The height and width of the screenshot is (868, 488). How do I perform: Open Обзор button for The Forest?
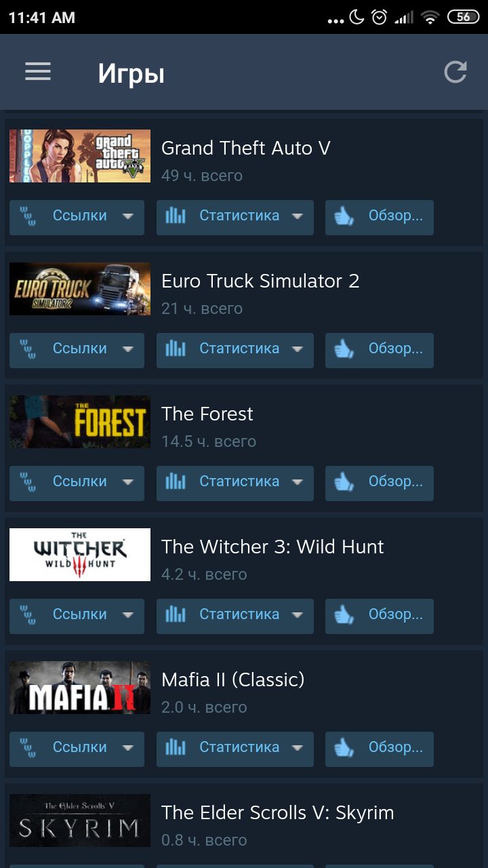pos(380,484)
